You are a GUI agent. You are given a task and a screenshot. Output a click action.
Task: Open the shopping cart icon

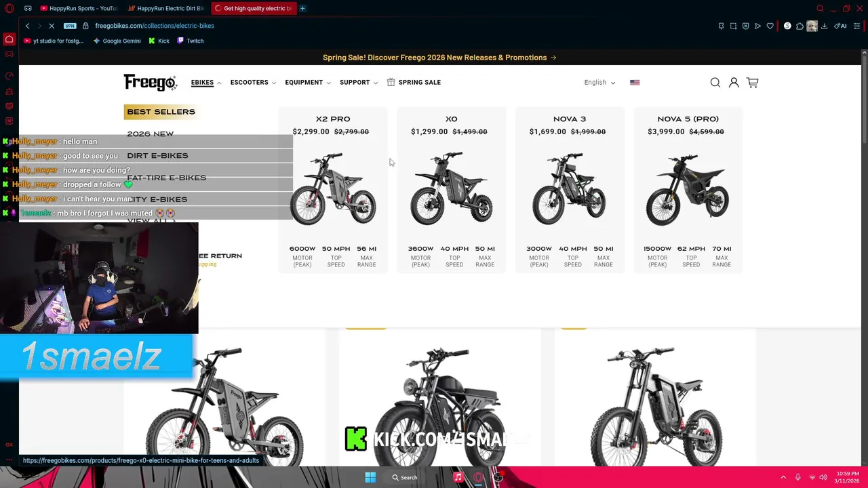752,83
